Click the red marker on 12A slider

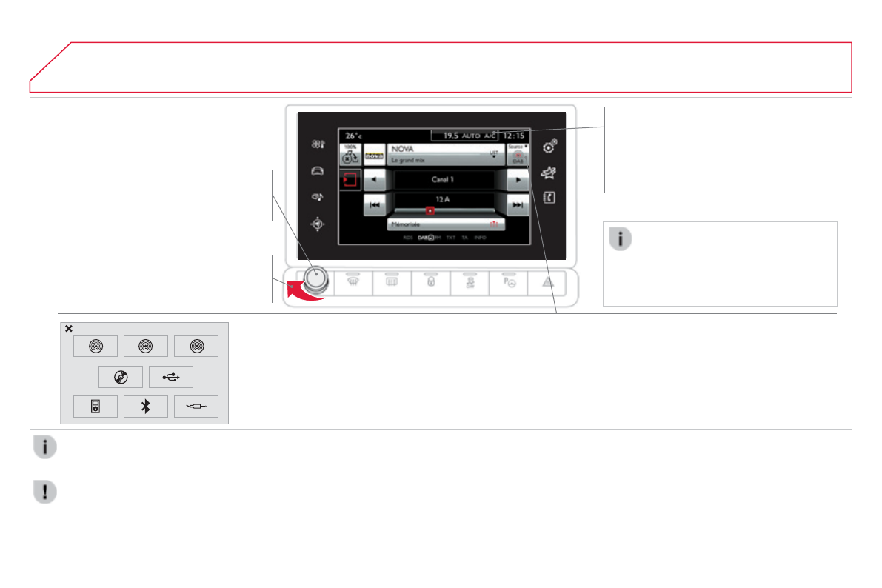pyautogui.click(x=429, y=210)
